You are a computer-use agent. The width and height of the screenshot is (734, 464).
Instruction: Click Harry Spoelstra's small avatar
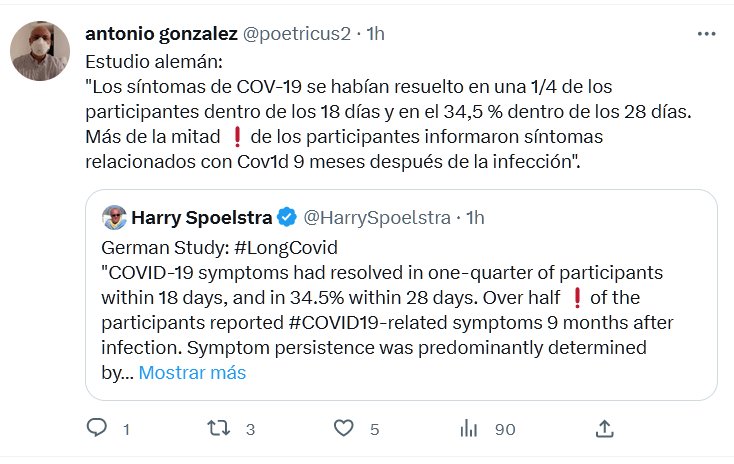tap(116, 217)
